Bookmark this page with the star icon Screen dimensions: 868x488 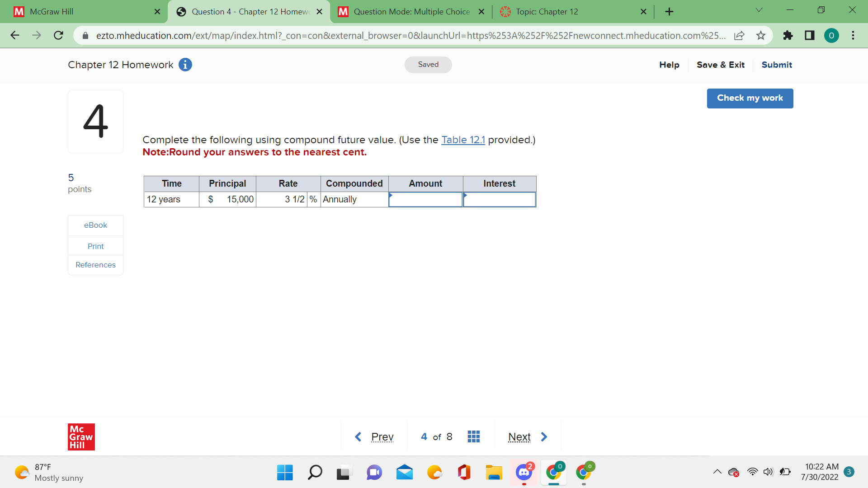[x=761, y=35]
